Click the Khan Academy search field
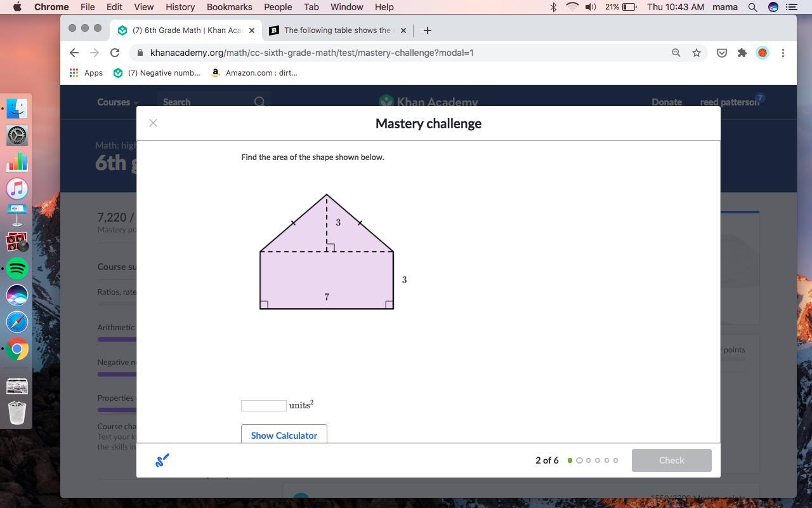 214,102
